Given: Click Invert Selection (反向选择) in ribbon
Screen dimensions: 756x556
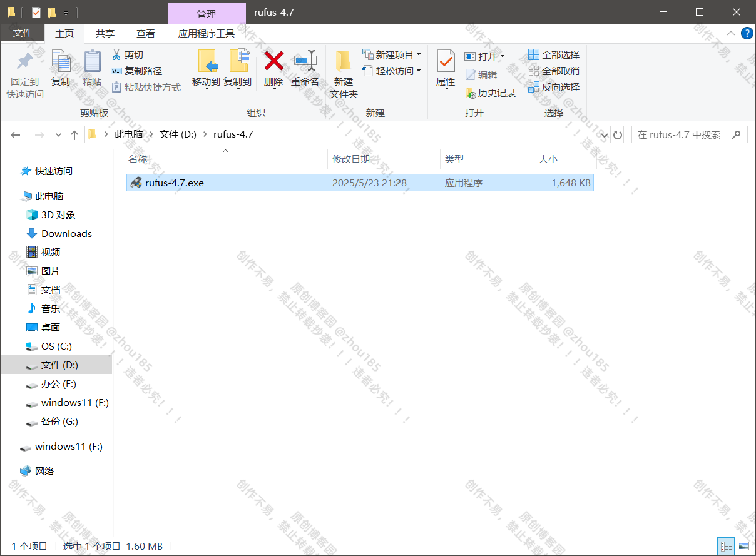Looking at the screenshot, I should [554, 88].
